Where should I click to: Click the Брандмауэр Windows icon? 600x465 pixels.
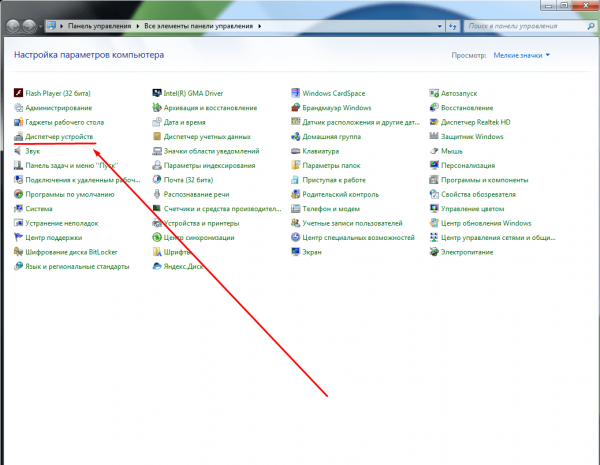pyautogui.click(x=295, y=108)
